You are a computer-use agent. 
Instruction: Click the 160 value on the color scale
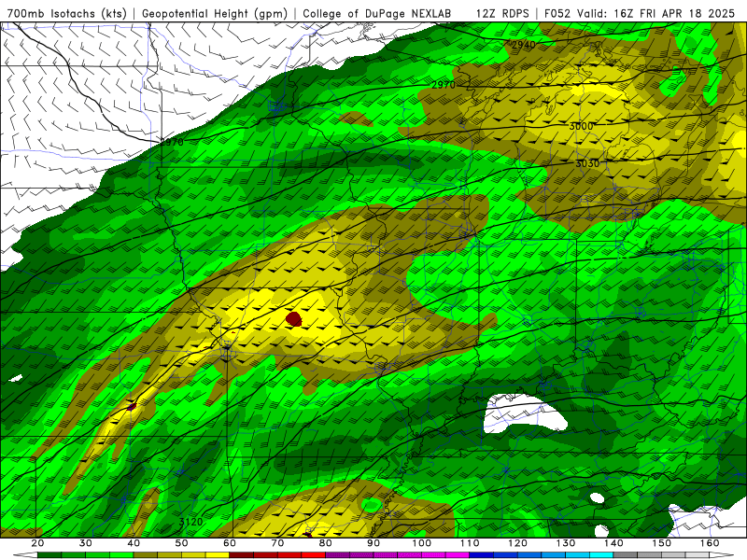tap(710, 543)
